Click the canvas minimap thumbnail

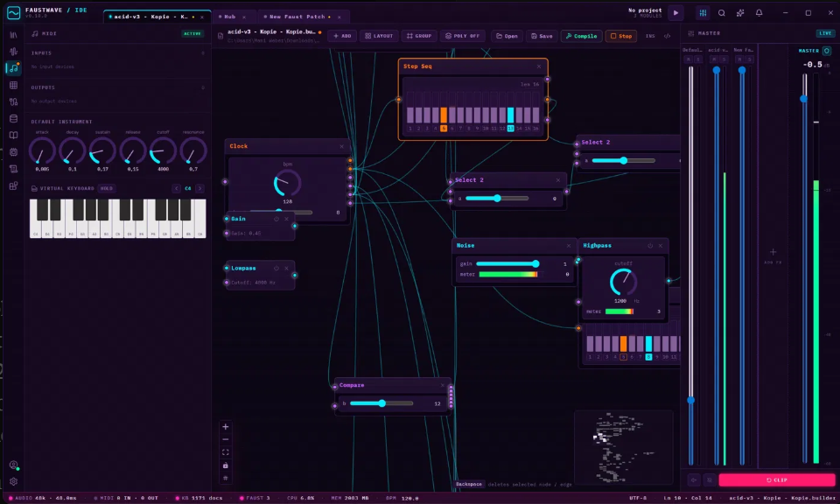coord(624,447)
